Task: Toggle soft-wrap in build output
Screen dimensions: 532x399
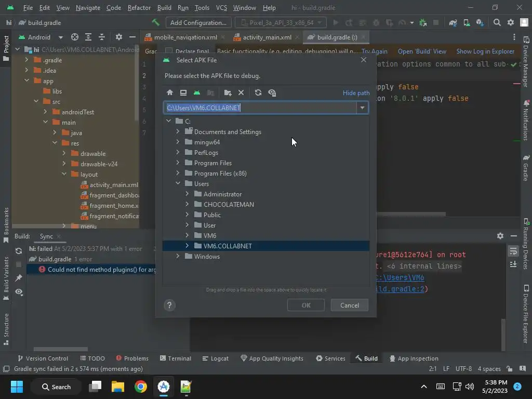Action: 513,251
